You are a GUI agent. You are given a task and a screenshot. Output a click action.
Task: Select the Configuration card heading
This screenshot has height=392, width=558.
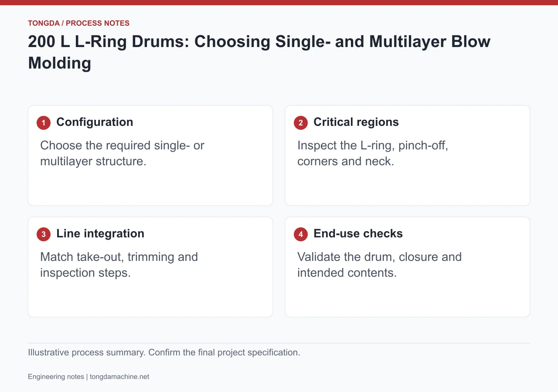[x=95, y=122]
